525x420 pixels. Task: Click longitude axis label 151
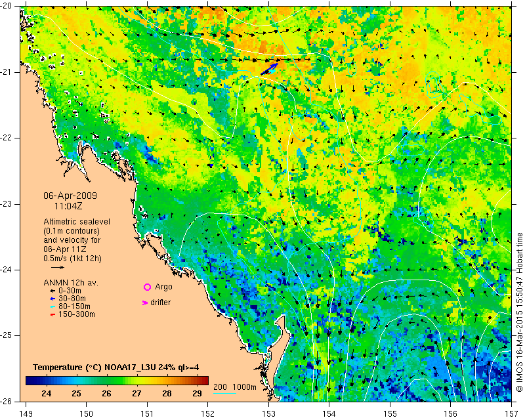point(147,414)
